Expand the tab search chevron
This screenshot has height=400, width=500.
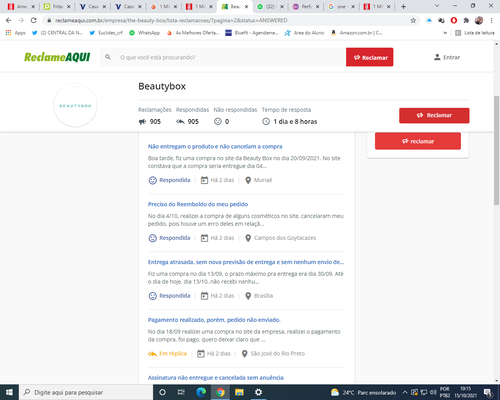point(437,6)
